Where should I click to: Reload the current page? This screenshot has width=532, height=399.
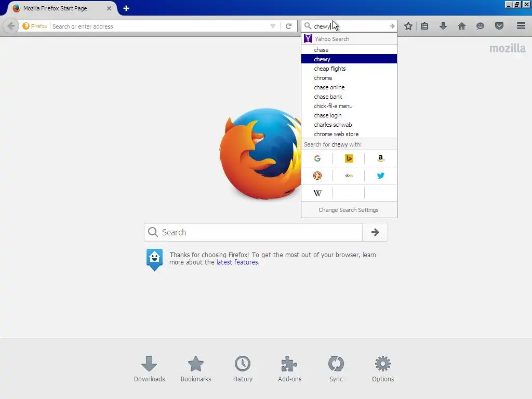pyautogui.click(x=288, y=26)
